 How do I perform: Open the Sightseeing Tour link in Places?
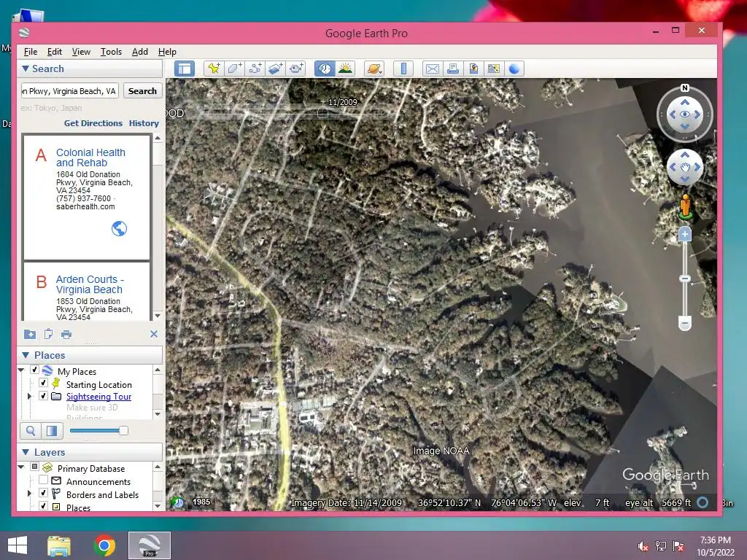pyautogui.click(x=98, y=396)
